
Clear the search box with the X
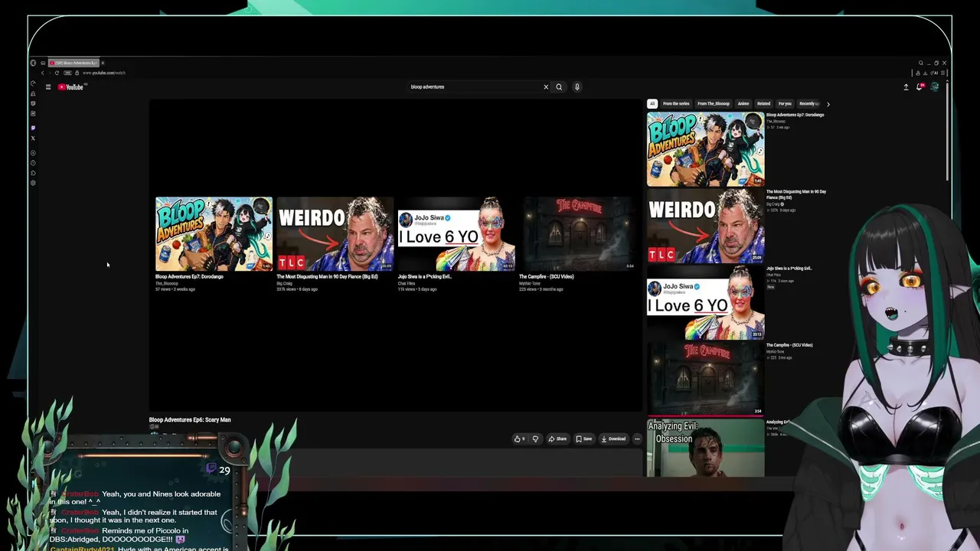click(x=546, y=87)
